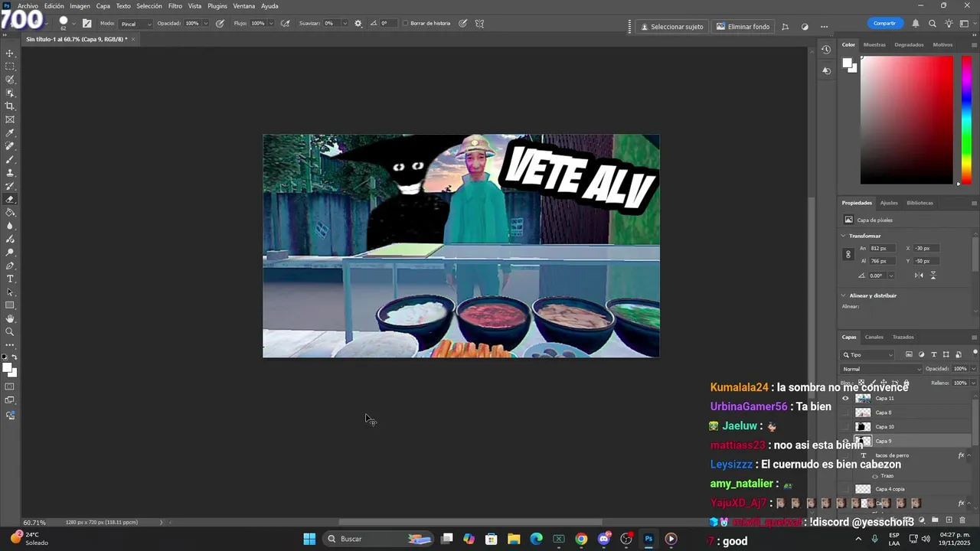Screen dimensions: 980x551
Task: Enable Borrar de historia checkbox
Action: [x=406, y=24]
